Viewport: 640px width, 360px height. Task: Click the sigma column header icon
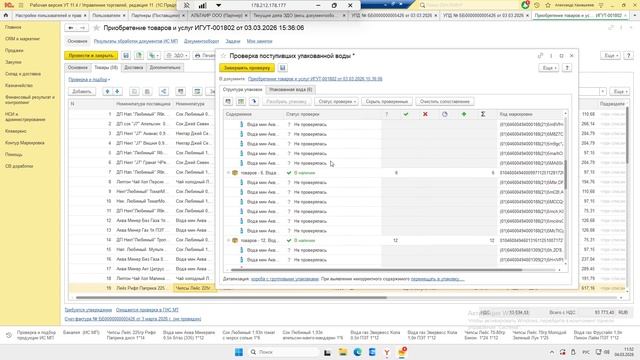(483, 114)
